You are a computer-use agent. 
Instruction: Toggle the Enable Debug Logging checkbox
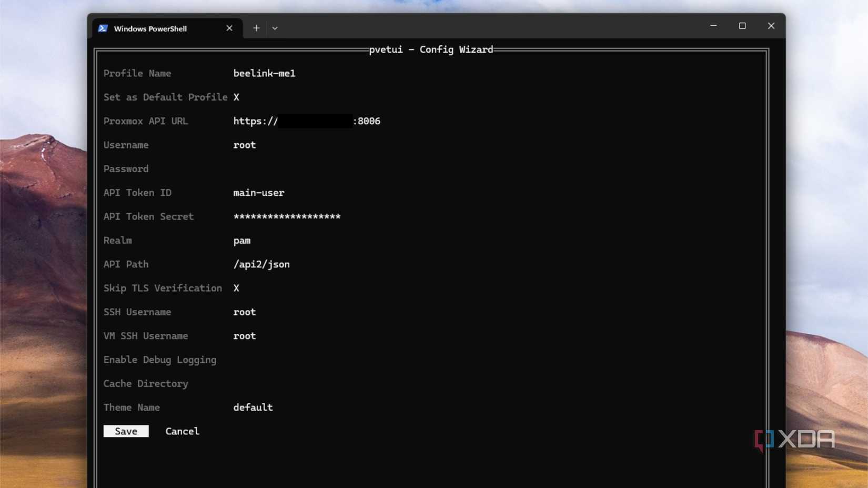[236, 360]
